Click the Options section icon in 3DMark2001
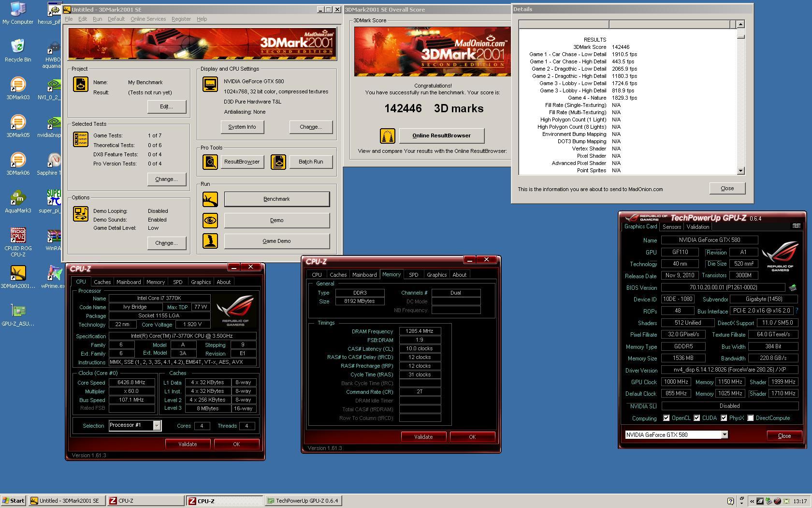This screenshot has height=508, width=812. (80, 213)
